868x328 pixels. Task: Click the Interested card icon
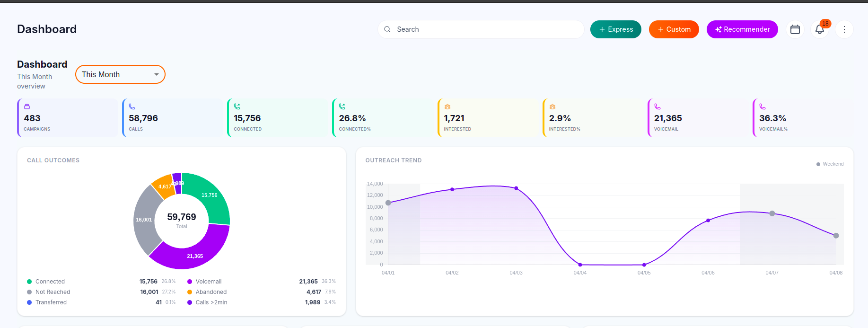tap(447, 106)
